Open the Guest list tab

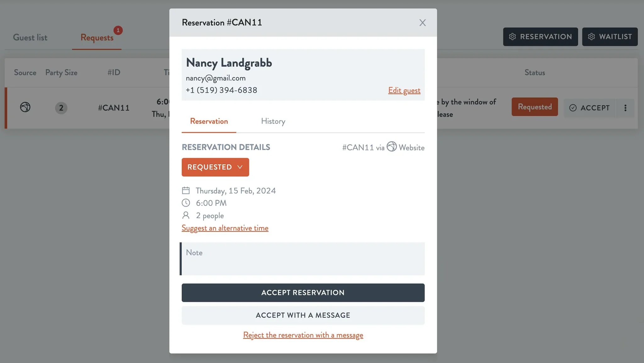[30, 37]
